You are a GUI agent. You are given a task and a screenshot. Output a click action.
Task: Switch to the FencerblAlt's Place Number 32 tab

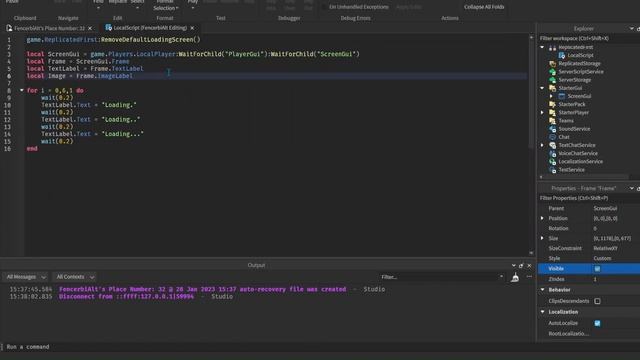(x=49, y=28)
